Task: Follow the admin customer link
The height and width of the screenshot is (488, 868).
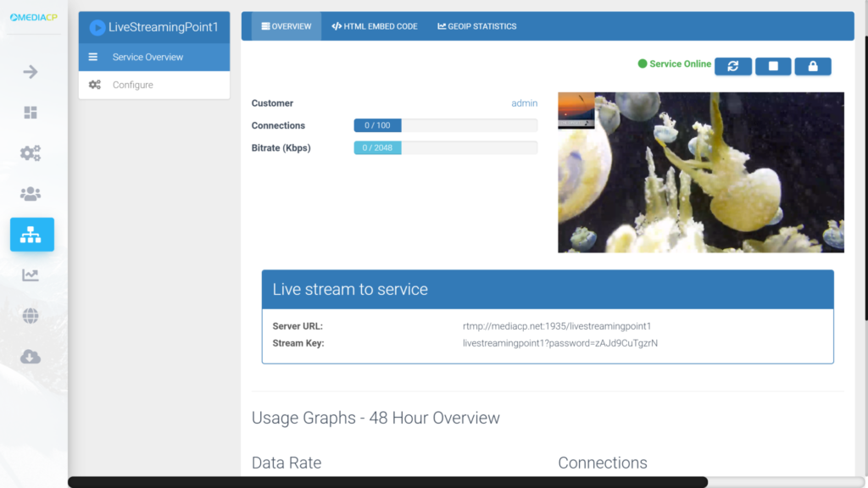Action: 524,103
